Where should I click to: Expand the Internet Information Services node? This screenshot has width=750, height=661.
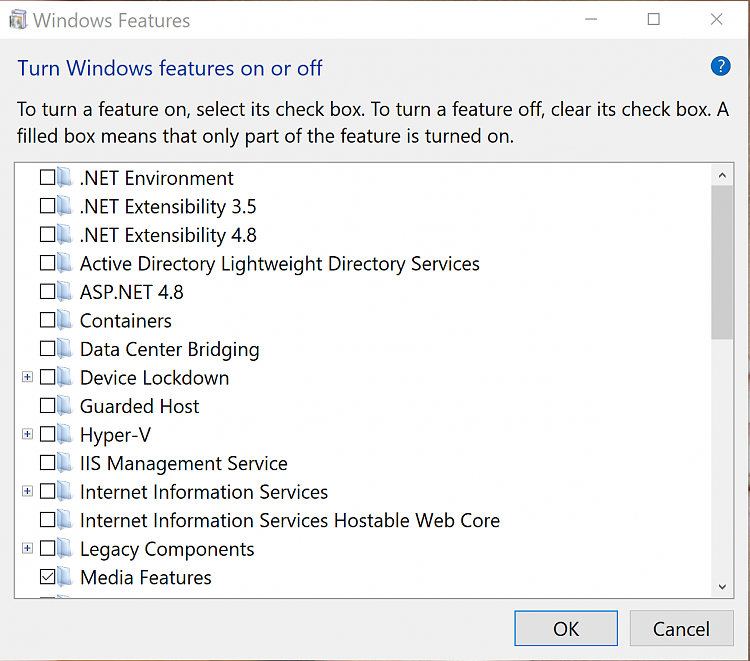[x=27, y=491]
